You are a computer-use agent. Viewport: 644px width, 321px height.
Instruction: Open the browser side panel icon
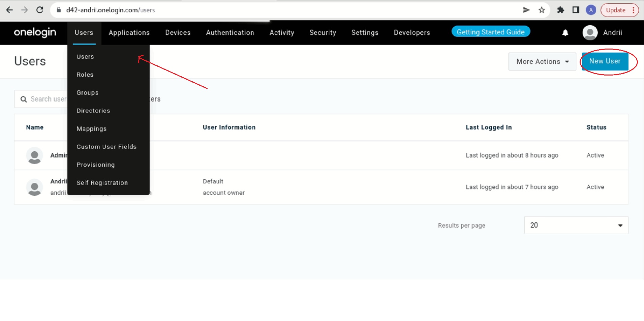[x=576, y=10]
